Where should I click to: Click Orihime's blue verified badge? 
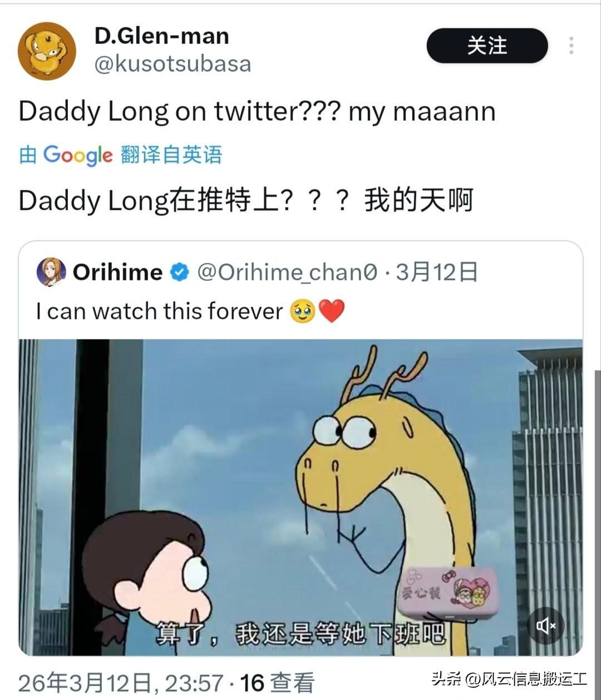[179, 273]
